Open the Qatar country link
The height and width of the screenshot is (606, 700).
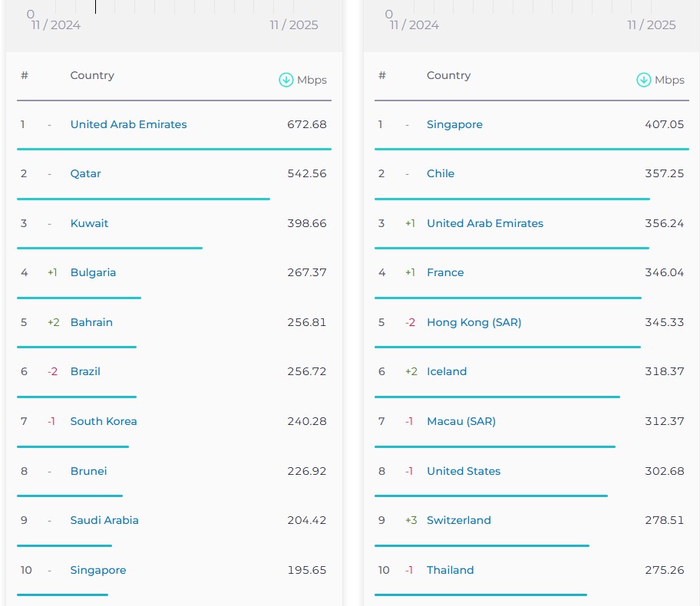coord(85,173)
